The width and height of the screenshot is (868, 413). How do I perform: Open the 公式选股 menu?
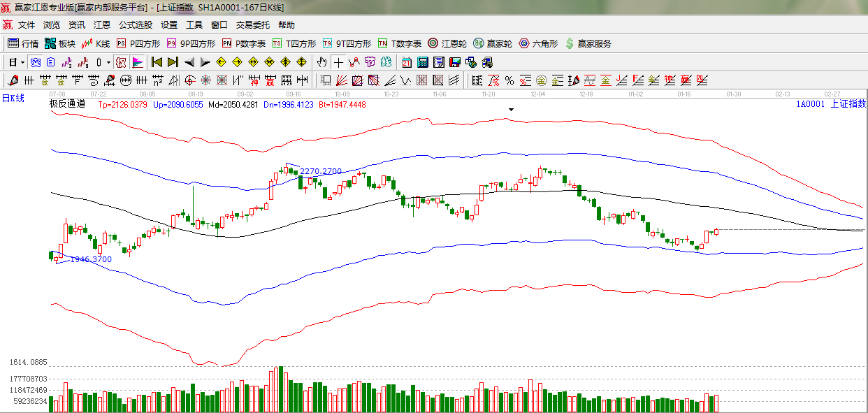135,25
